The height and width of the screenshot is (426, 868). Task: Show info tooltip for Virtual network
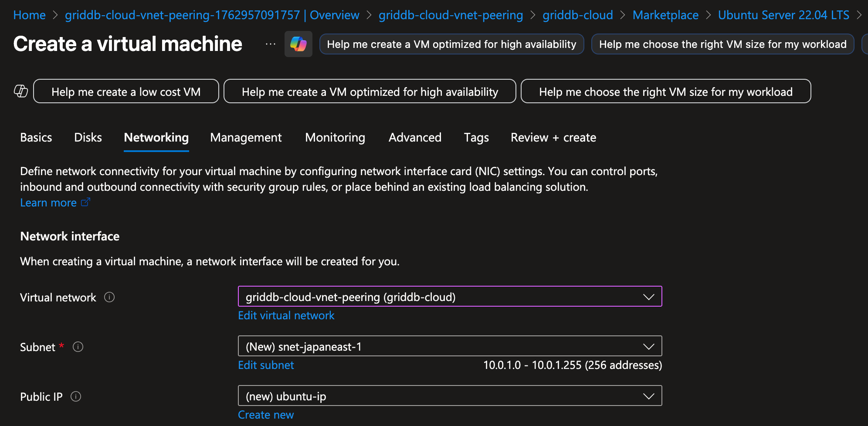(109, 297)
